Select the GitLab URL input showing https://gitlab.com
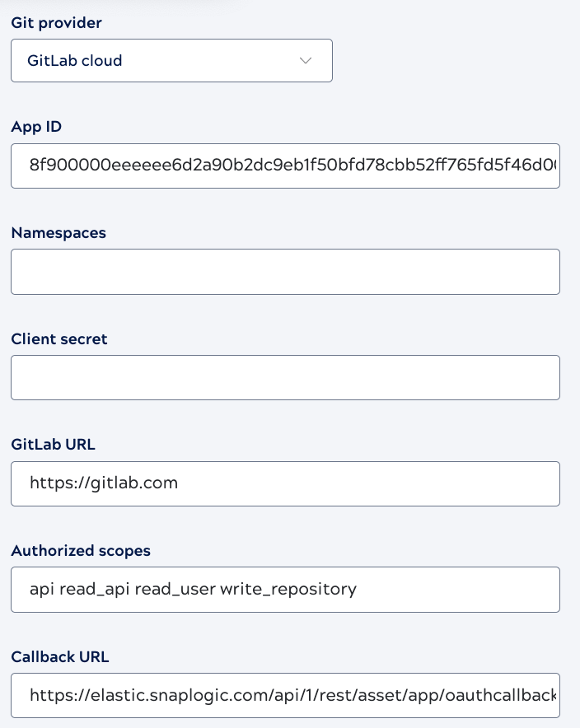 coord(285,483)
